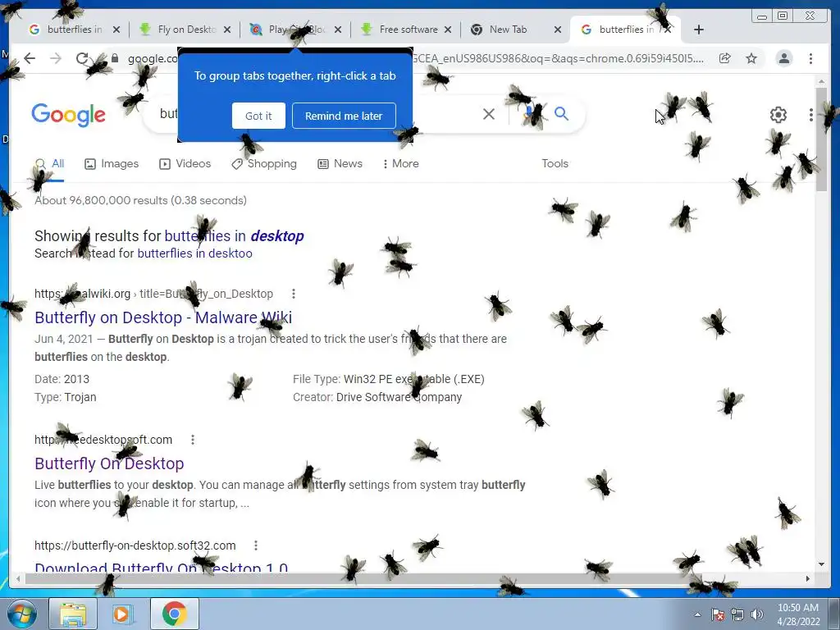The width and height of the screenshot is (840, 630).
Task: Select the News search tab
Action: 340,163
